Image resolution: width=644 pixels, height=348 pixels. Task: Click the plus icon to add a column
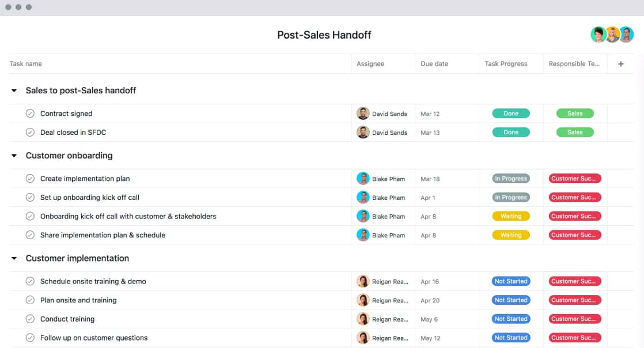pos(620,64)
